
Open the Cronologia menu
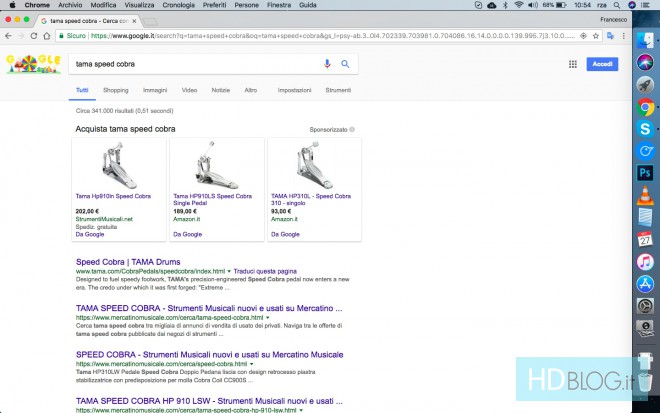pos(178,5)
